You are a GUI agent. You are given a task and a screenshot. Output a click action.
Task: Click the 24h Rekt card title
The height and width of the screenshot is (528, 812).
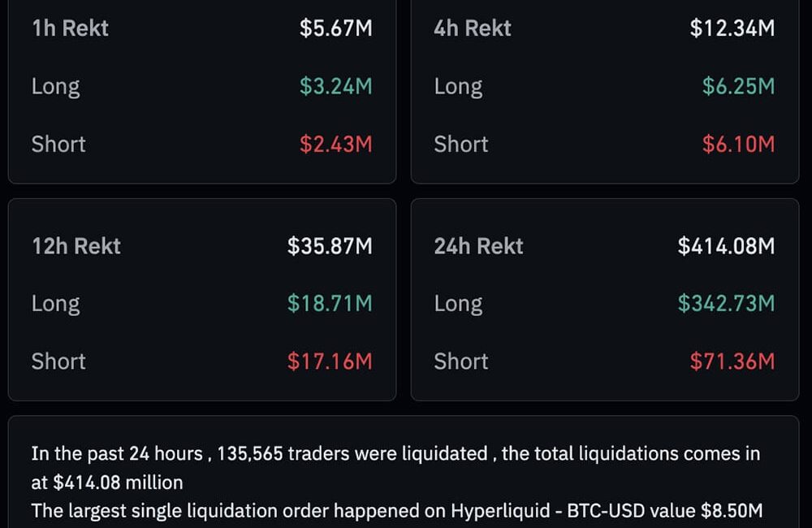[479, 246]
